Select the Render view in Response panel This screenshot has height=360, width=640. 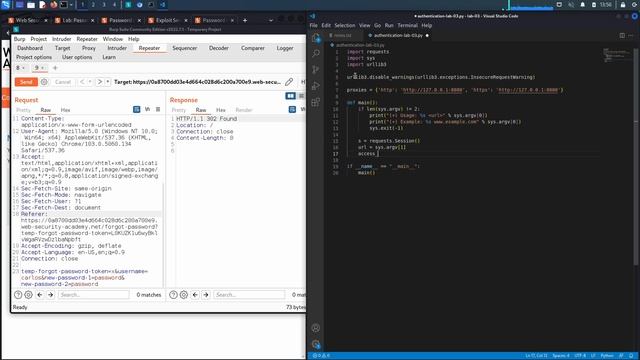244,110
